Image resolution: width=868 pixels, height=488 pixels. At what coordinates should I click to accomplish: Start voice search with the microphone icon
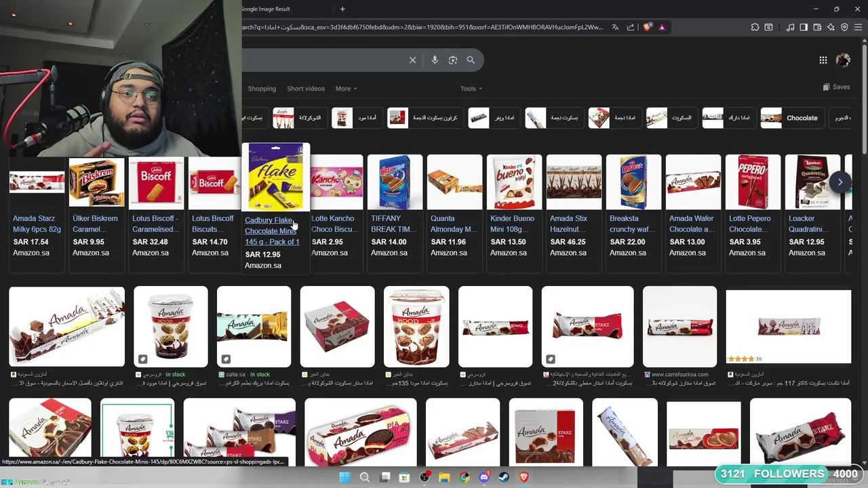435,60
